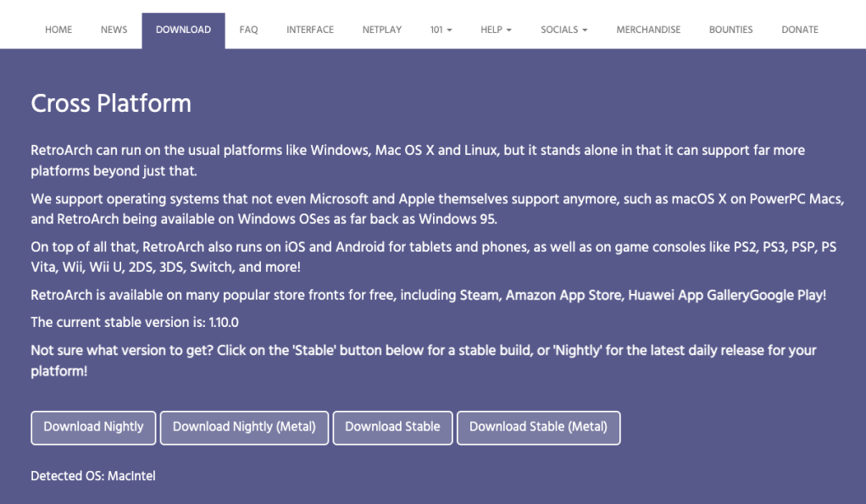
Task: Expand the HELP dropdown menu
Action: coord(496,30)
